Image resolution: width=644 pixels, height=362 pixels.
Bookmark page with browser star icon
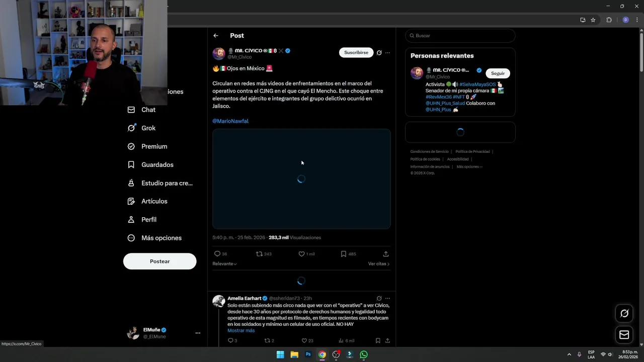[593, 20]
